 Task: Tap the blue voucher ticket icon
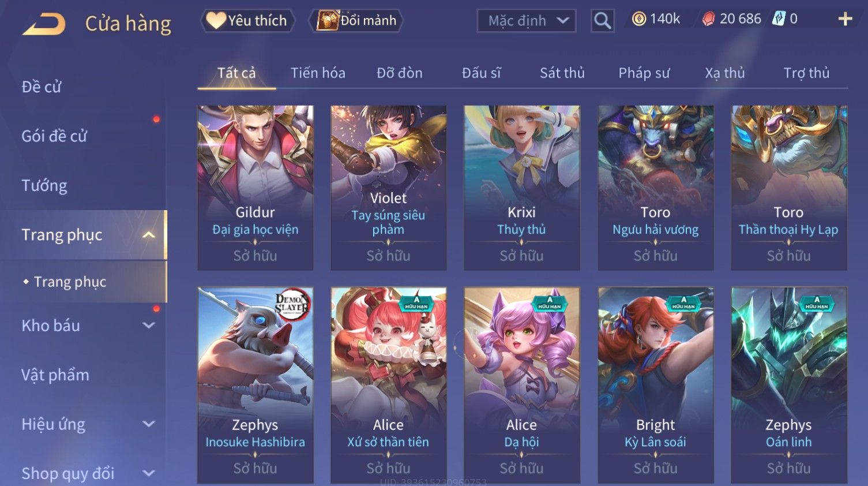[x=779, y=19]
